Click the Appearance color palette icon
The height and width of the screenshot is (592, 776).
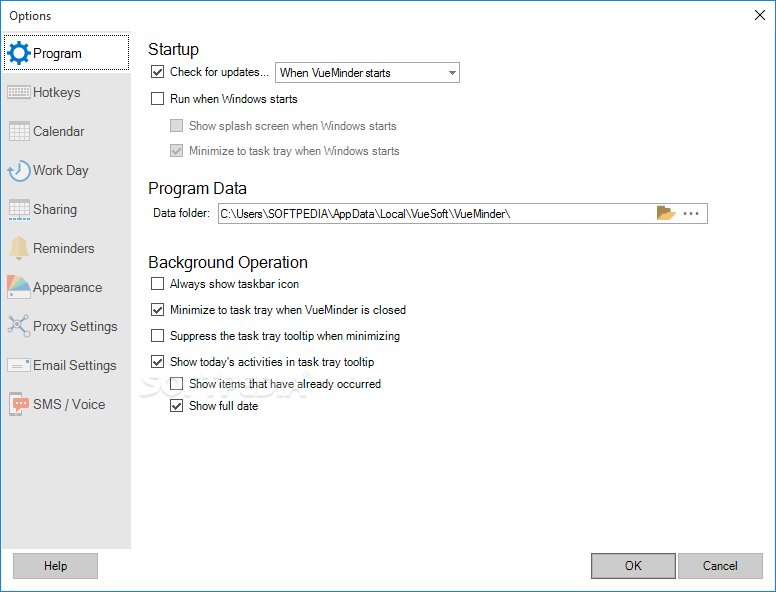[x=19, y=287]
